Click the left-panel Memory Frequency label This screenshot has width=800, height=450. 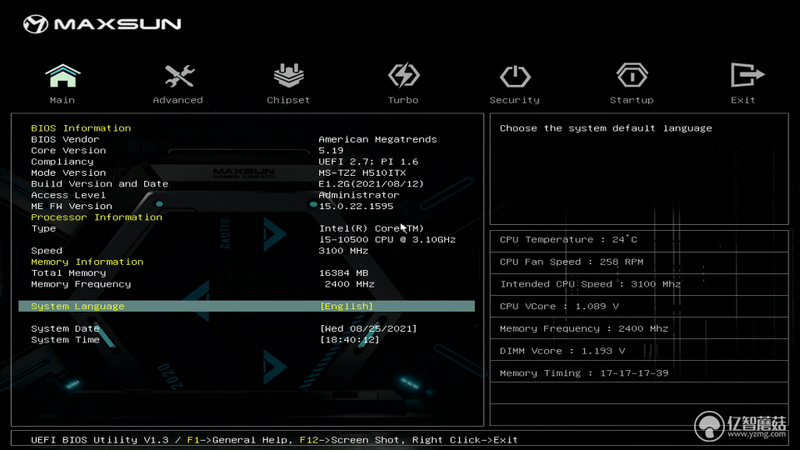(x=81, y=284)
